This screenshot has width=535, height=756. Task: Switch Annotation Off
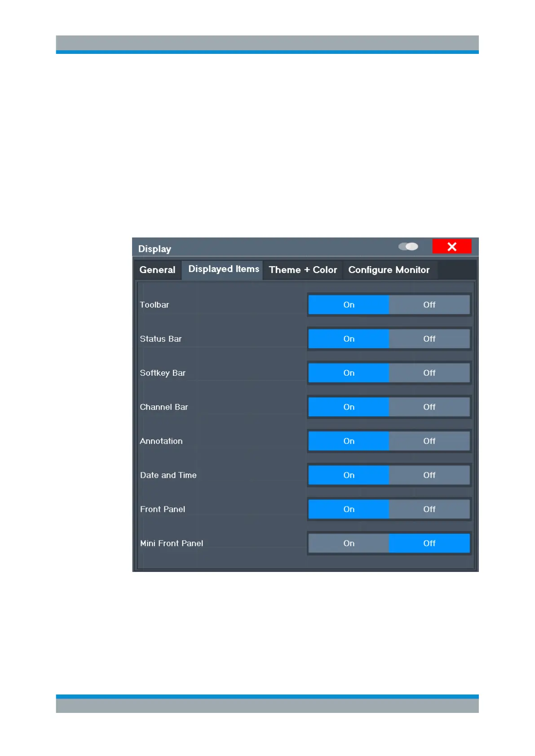429,441
